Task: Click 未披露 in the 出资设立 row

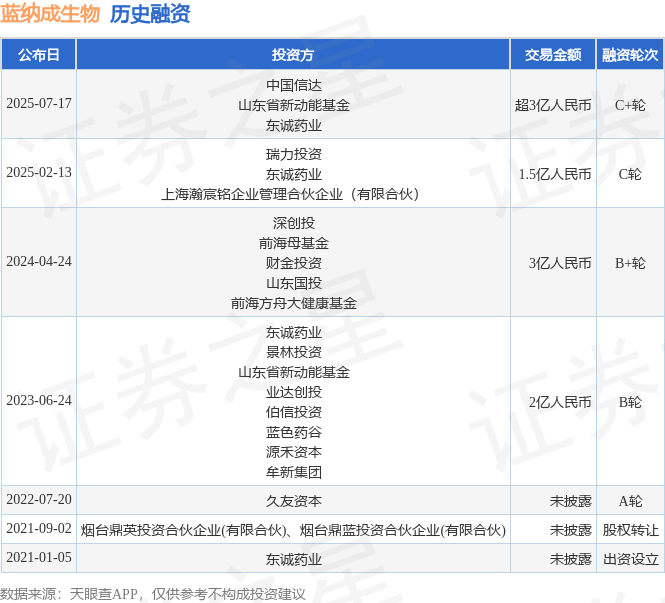Action: click(x=570, y=559)
